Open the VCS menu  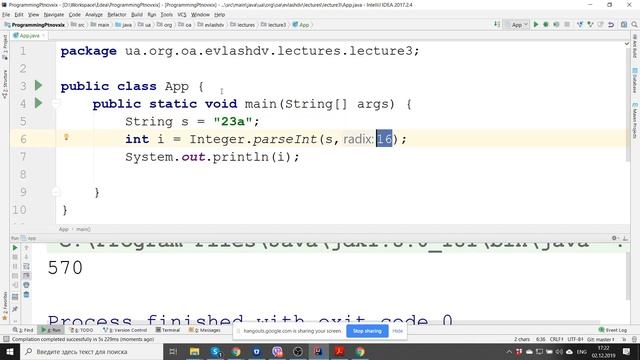pos(182,15)
